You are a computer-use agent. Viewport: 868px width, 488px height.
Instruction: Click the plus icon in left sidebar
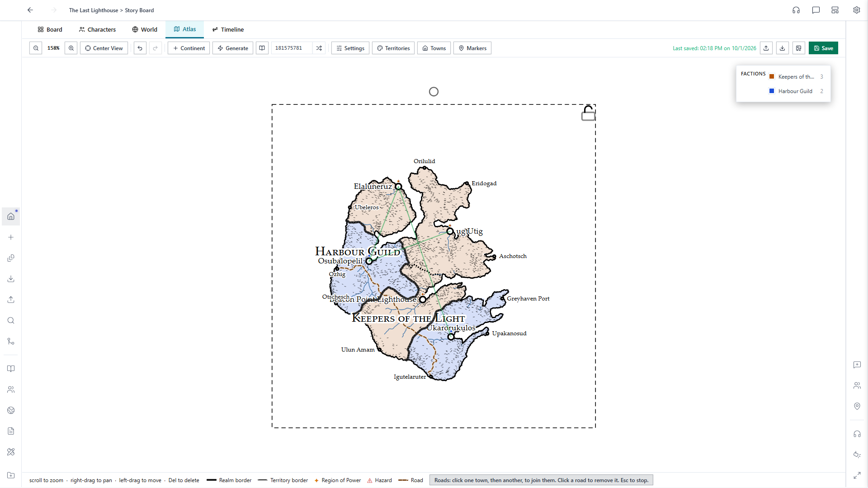(x=11, y=237)
